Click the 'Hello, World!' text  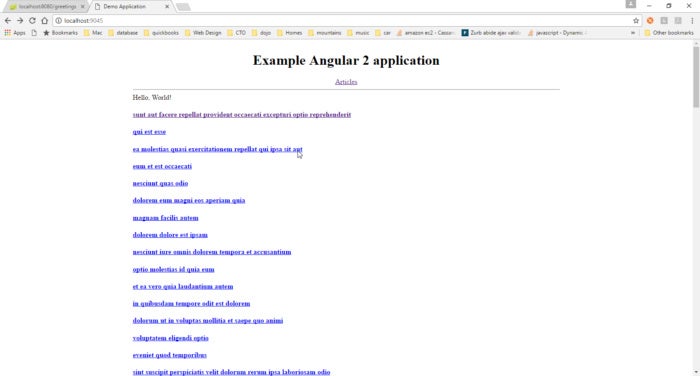[152, 97]
